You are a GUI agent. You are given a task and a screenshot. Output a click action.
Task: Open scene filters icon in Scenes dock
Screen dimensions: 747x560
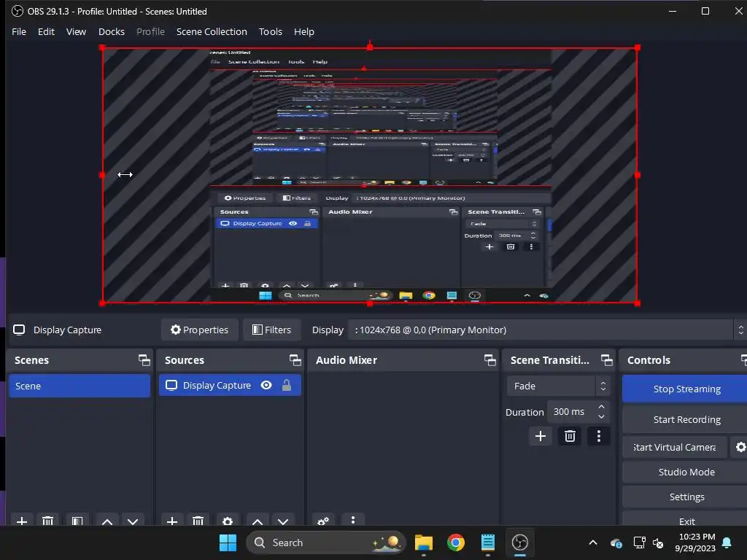(x=77, y=521)
